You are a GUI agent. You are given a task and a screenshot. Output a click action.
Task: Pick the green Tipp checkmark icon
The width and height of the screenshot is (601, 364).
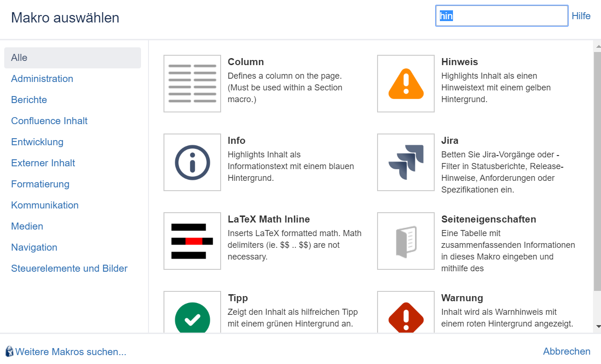192,314
